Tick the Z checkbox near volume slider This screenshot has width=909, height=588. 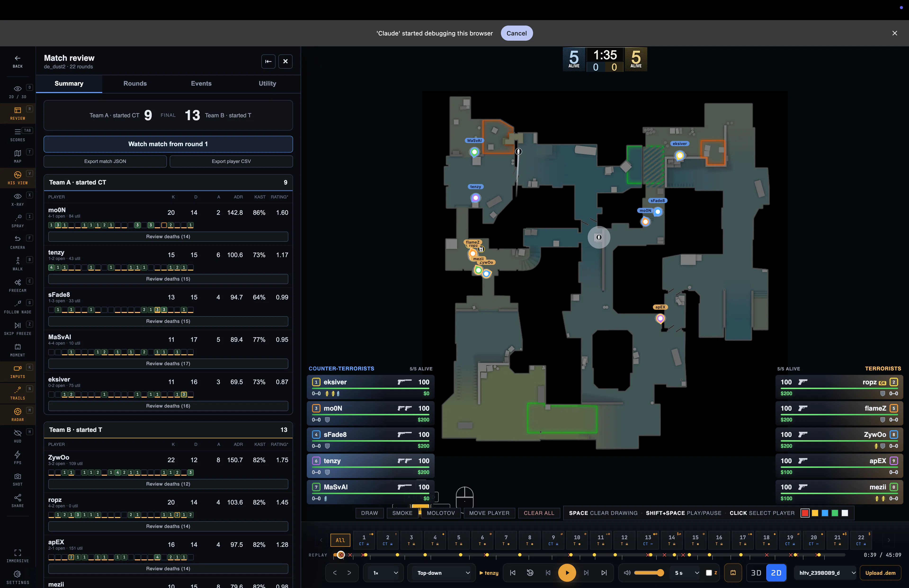coord(709,573)
